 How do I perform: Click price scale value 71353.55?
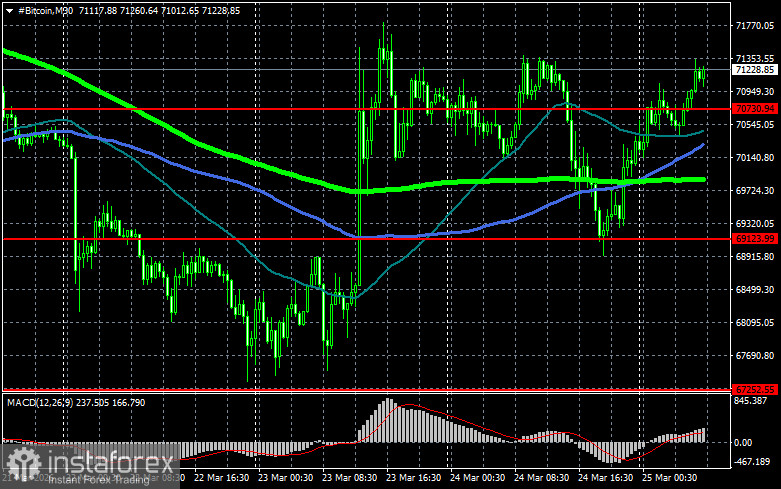(755, 59)
